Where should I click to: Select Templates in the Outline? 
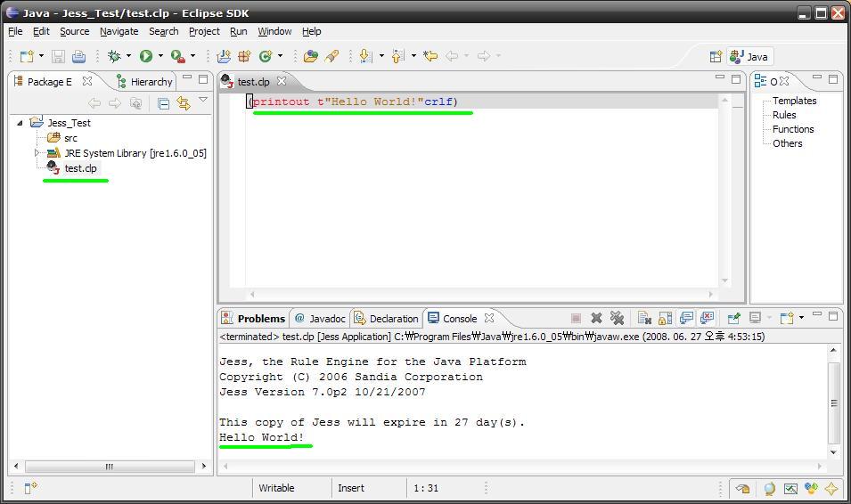pyautogui.click(x=795, y=101)
